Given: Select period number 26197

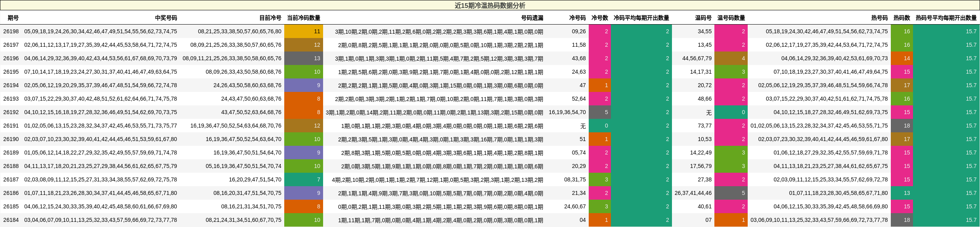Looking at the screenshot, I should [x=11, y=45].
